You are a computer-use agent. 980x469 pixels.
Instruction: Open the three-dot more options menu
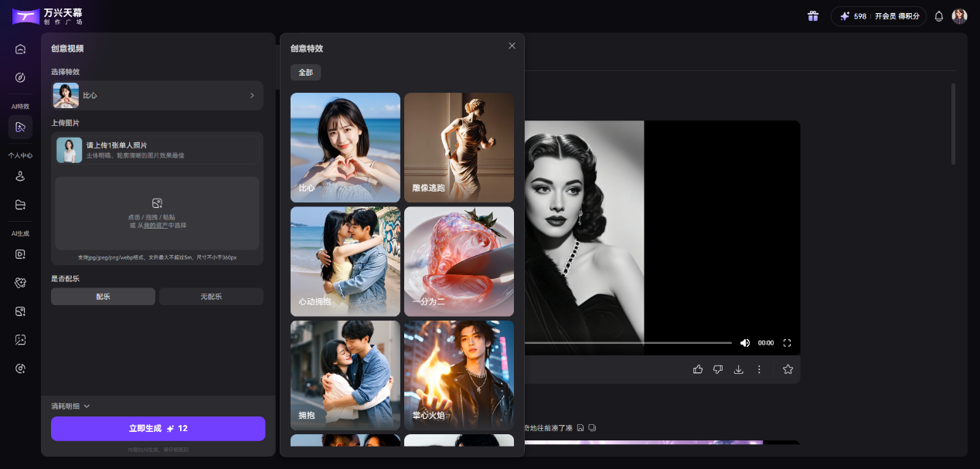pos(759,369)
